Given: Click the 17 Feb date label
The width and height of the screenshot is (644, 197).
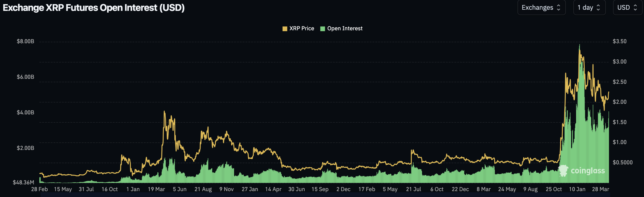Looking at the screenshot, I should click(x=367, y=189).
